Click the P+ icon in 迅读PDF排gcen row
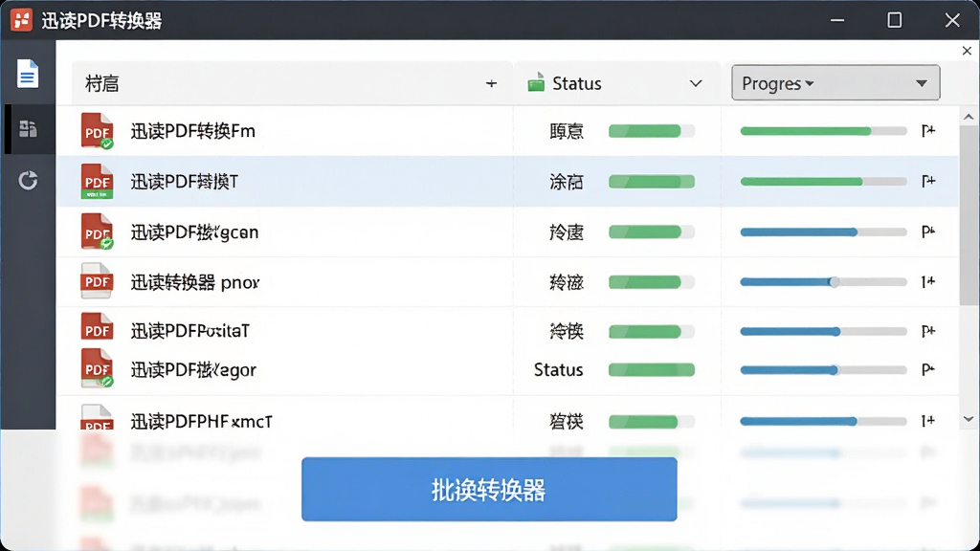 (x=928, y=231)
